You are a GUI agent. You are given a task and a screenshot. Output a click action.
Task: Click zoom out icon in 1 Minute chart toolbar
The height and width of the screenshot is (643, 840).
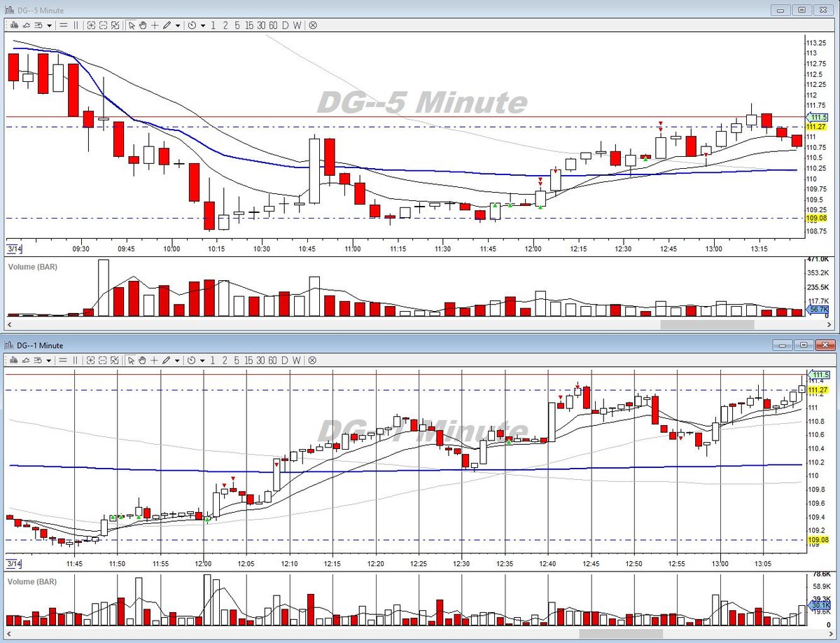click(103, 360)
